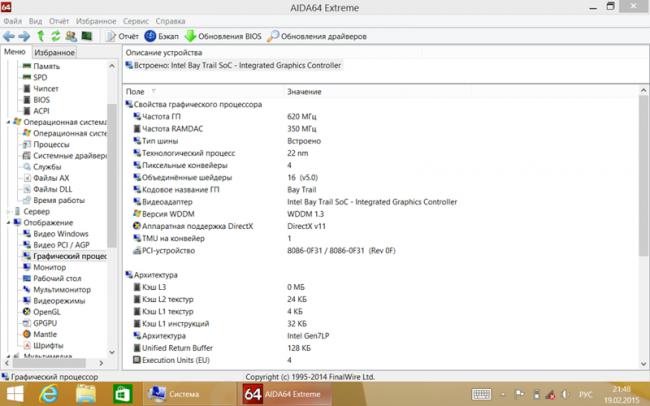Click the sidebar tree scroll-up arrow

point(112,66)
